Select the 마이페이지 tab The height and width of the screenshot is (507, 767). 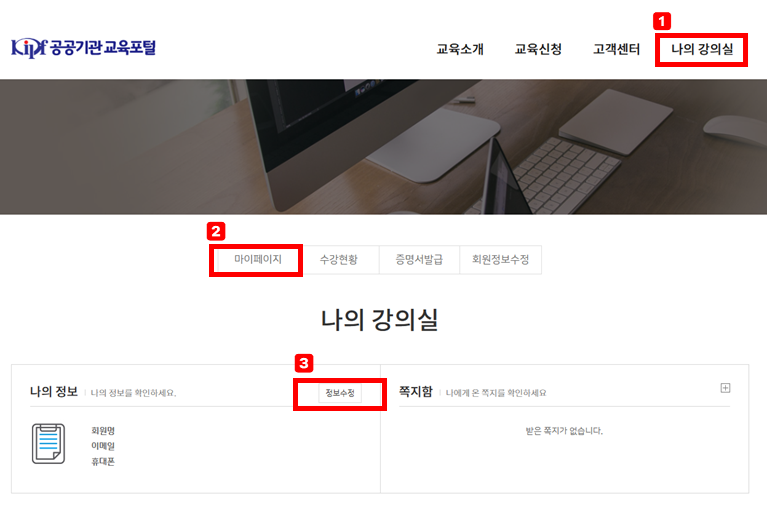click(x=257, y=260)
